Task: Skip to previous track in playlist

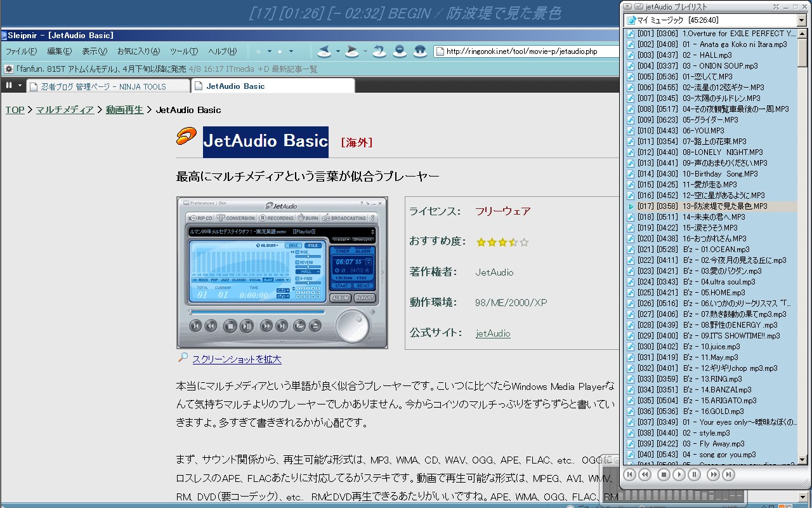Action: click(630, 474)
